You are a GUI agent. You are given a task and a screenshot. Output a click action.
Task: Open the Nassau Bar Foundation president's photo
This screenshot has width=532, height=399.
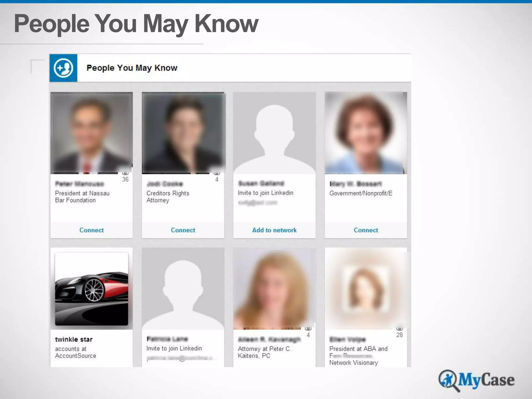point(91,133)
